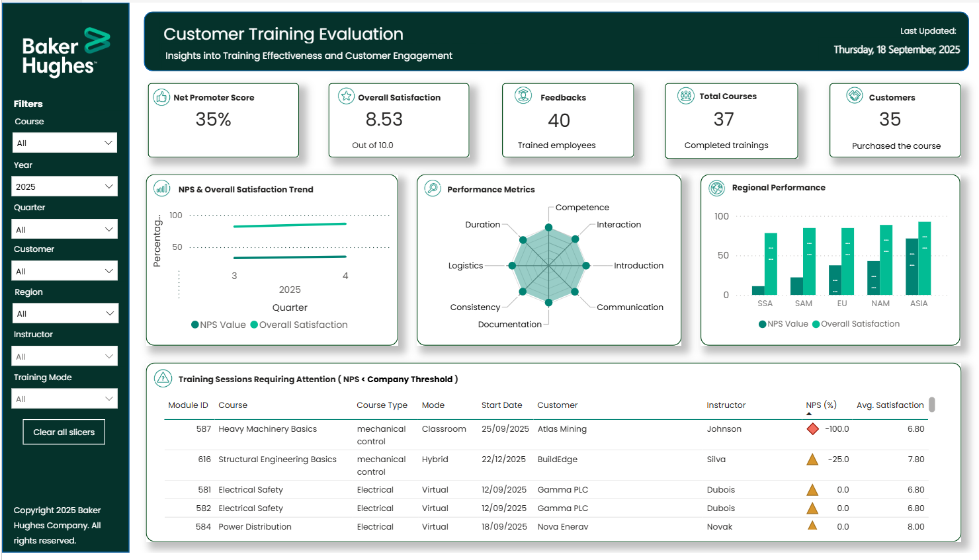This screenshot has height=560, width=979.
Task: Click the "Novak" instructor cell
Action: tap(720, 527)
